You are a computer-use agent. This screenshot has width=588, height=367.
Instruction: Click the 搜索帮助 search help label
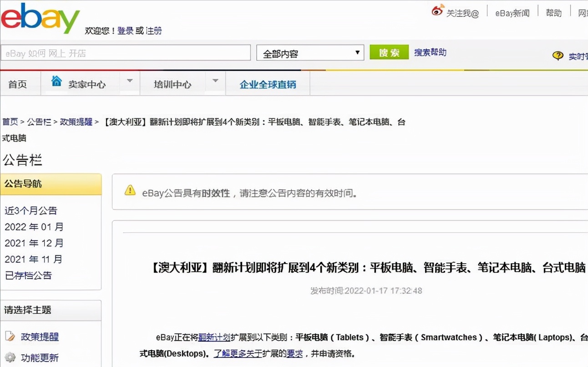(430, 52)
